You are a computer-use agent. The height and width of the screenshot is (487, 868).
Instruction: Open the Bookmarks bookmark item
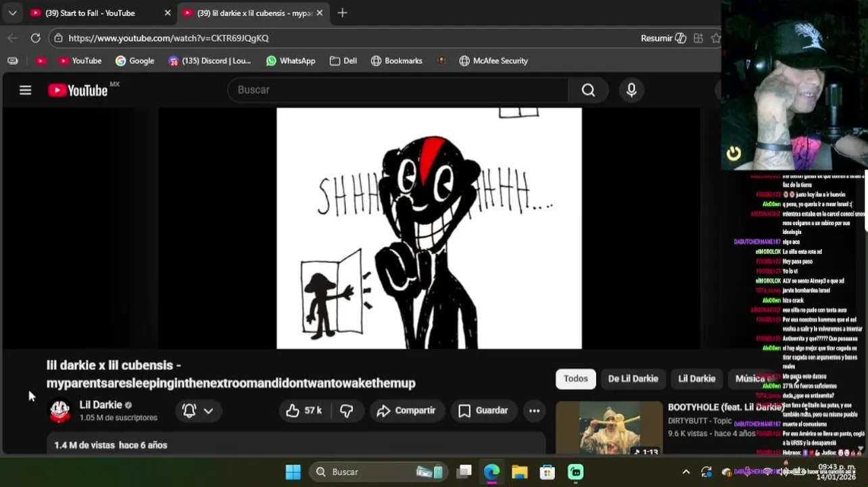coord(397,61)
